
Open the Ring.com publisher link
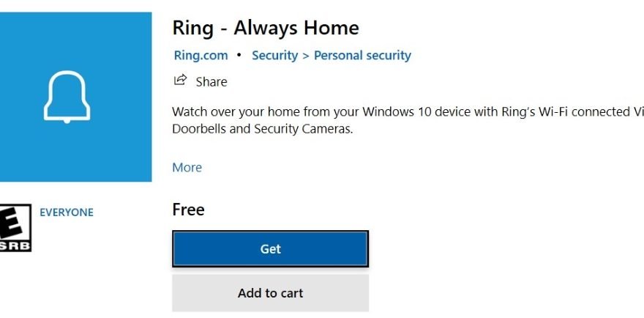[201, 55]
